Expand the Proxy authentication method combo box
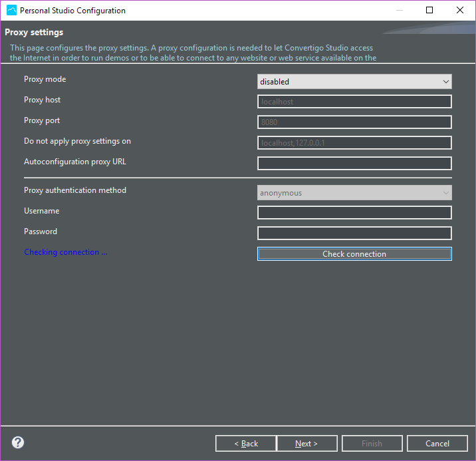The width and height of the screenshot is (476, 461). (x=354, y=193)
